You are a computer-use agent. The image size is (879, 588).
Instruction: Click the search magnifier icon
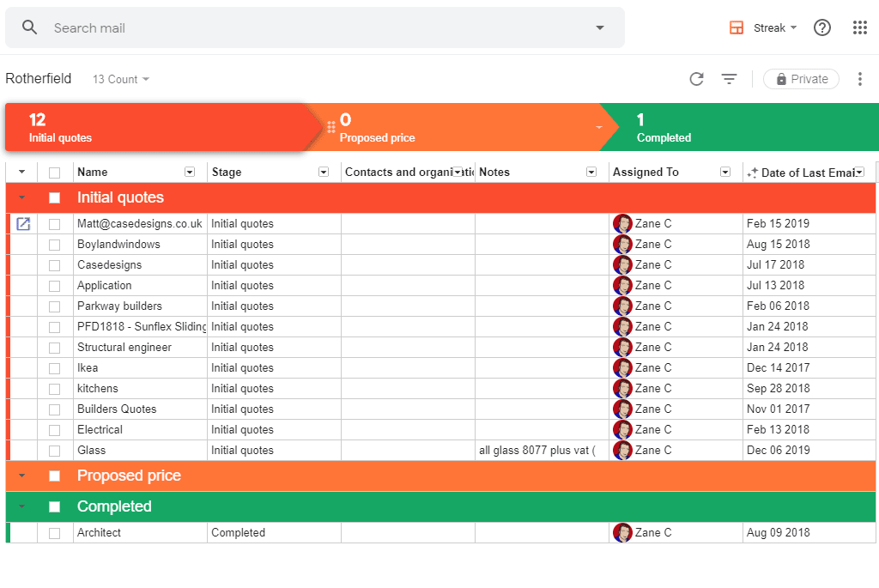point(30,27)
